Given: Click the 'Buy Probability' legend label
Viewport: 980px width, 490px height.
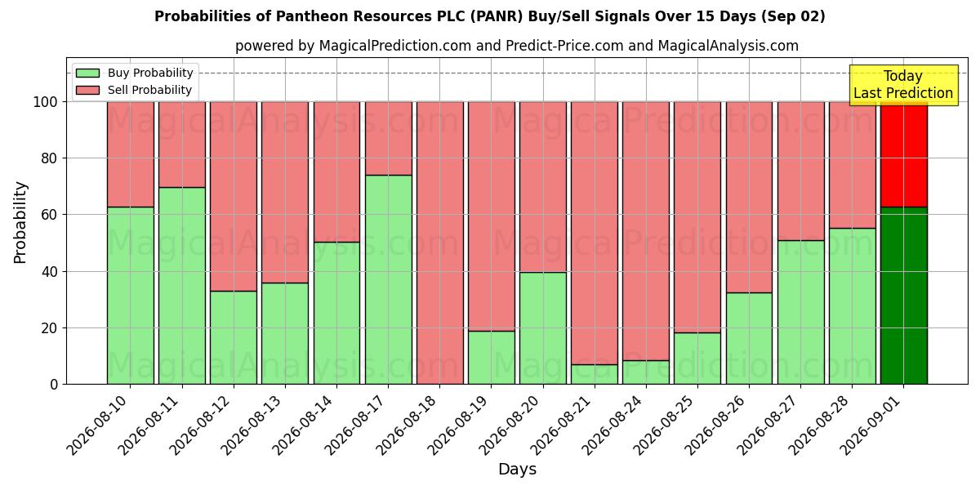Looking at the screenshot, I should click(150, 73).
